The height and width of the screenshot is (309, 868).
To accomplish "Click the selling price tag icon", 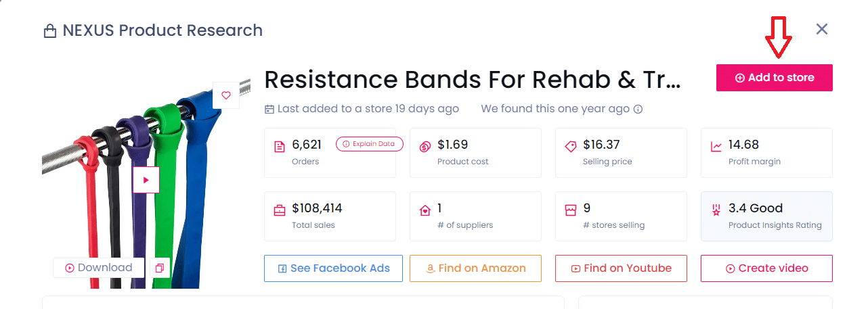I will tap(570, 147).
